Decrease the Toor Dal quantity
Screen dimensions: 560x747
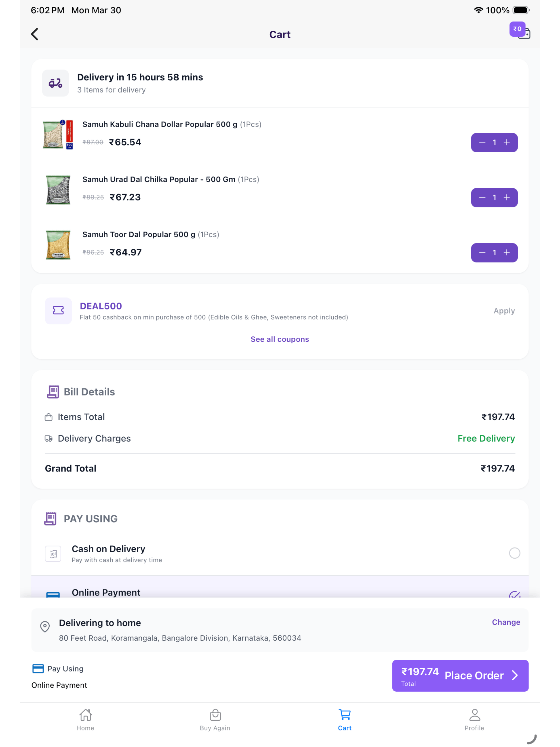pyautogui.click(x=482, y=253)
